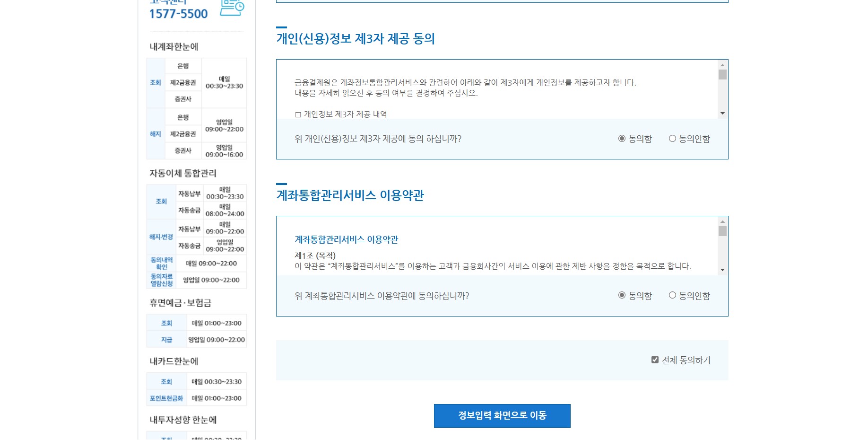Viewport: 868px width, 440px height.
Task: Click the 포인트현금화 link under 내카드한눈에
Action: coord(166,398)
